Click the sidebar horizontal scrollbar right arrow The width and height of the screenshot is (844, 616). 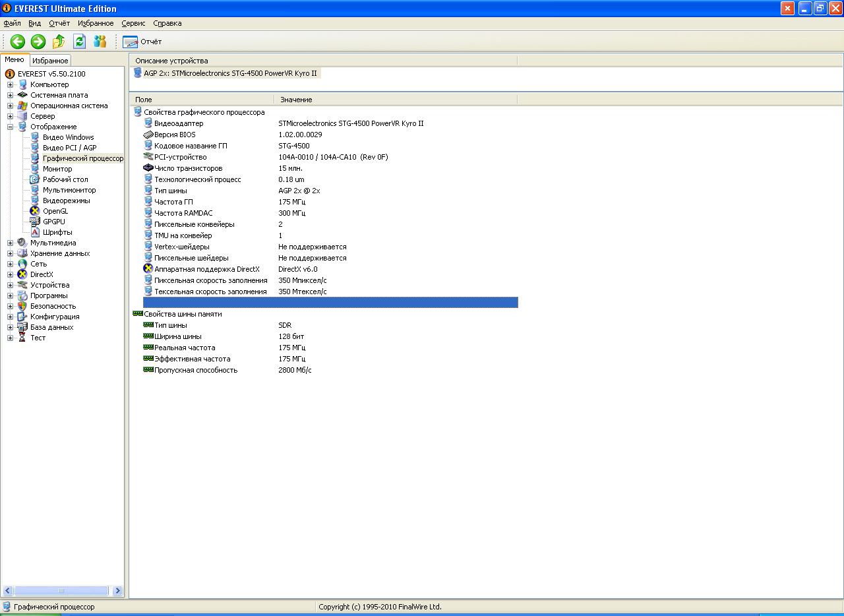coord(117,591)
